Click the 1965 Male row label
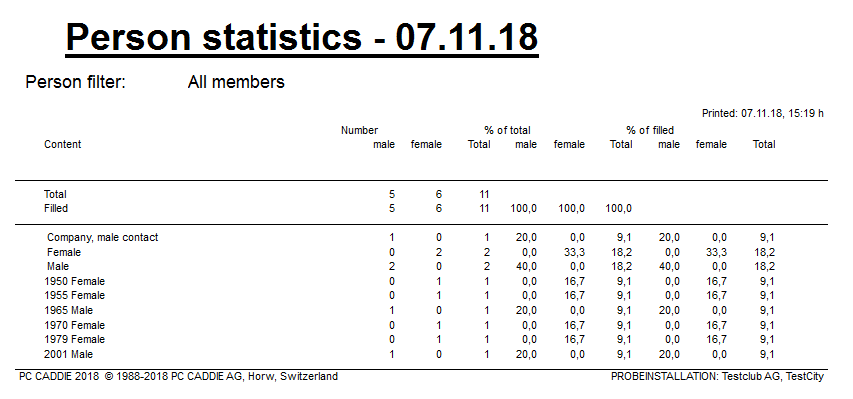Screen dimensions: 853x399 pos(69,310)
